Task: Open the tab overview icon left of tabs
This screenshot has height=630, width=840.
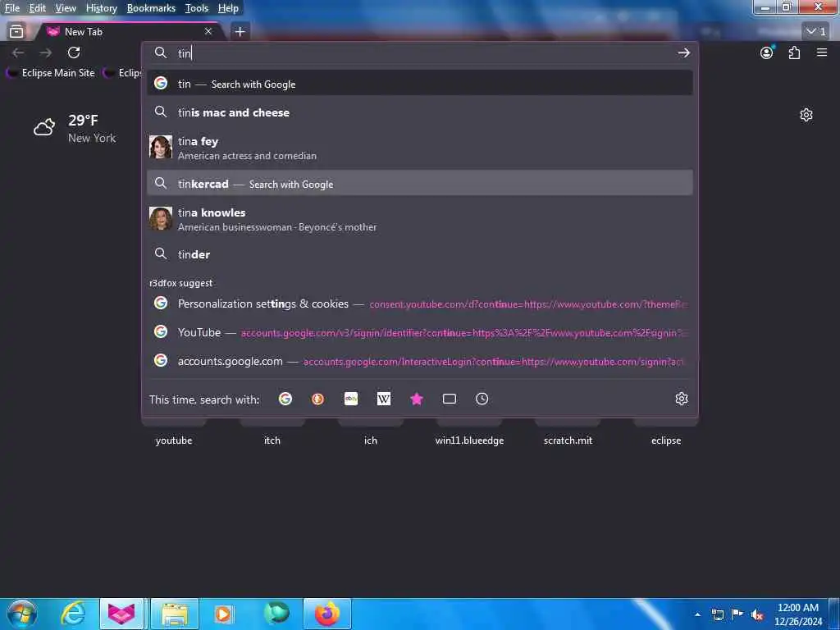Action: tap(16, 32)
